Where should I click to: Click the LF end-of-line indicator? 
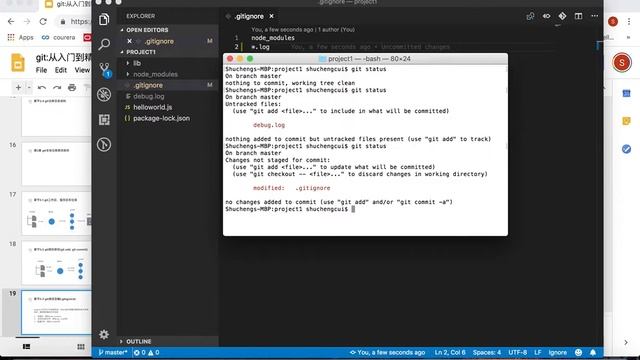[538, 352]
